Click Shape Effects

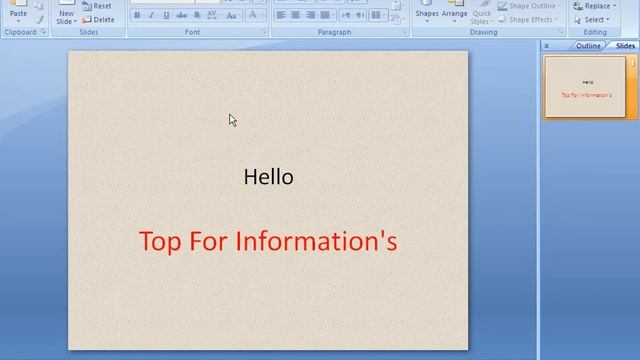click(x=527, y=20)
